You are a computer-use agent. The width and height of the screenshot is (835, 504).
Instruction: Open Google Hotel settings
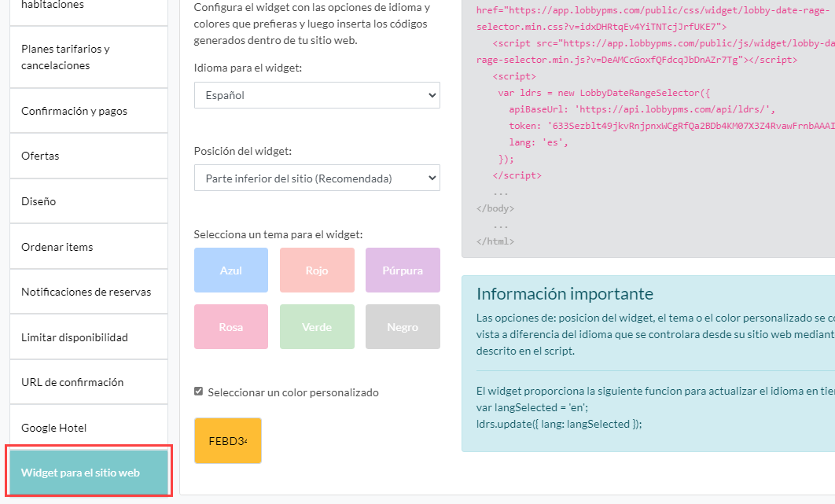(x=88, y=428)
